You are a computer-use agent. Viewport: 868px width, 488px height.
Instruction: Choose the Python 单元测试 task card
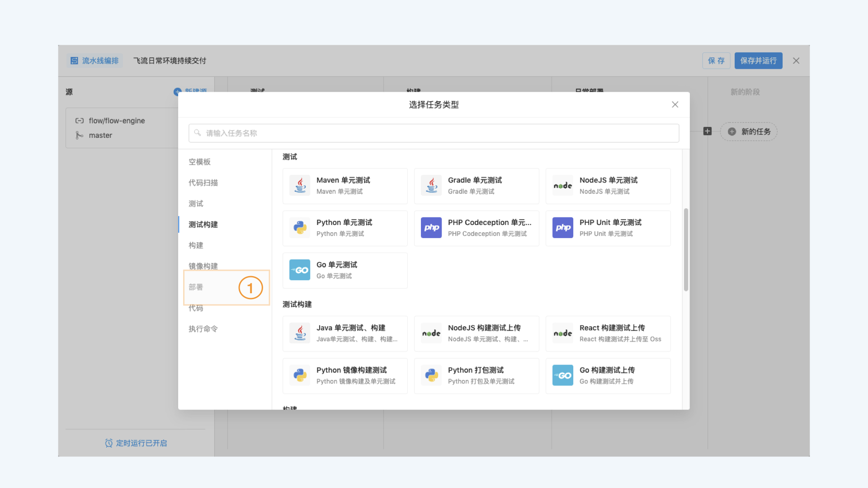[x=345, y=228]
